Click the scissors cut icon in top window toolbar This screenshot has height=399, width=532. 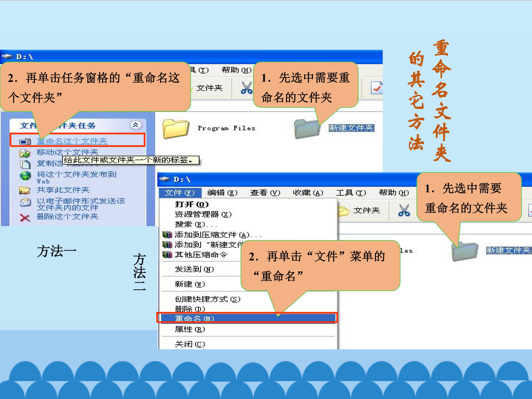pyautogui.click(x=247, y=88)
